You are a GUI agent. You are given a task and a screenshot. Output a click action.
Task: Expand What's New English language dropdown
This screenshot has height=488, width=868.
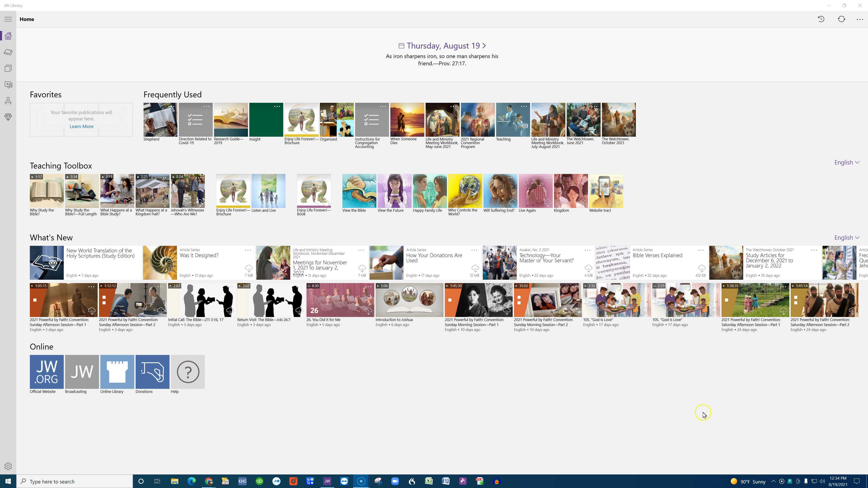click(x=847, y=238)
